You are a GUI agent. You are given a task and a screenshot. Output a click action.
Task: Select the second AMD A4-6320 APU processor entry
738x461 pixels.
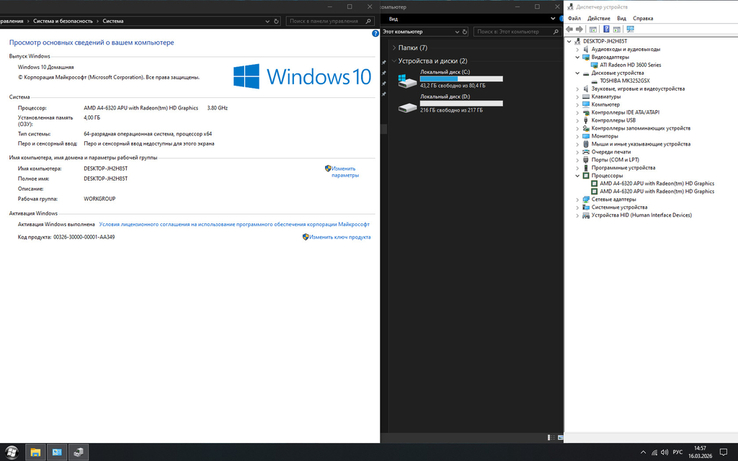pyautogui.click(x=657, y=191)
